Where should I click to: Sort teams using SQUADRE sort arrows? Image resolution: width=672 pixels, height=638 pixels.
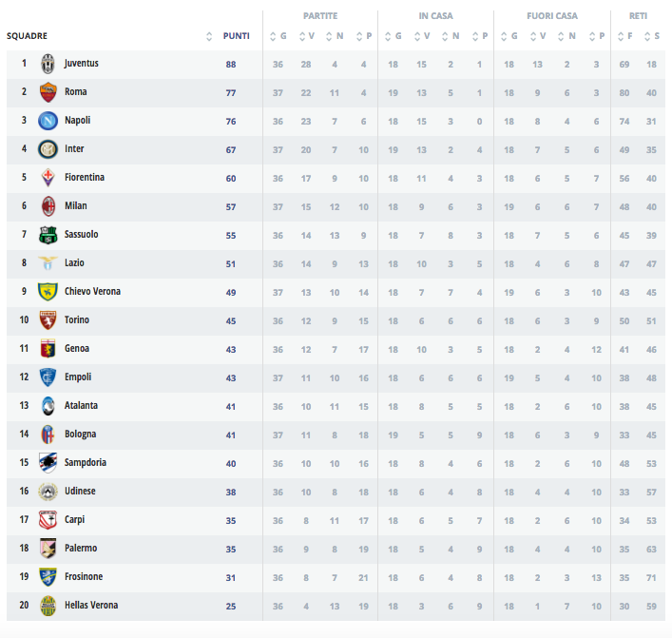point(209,36)
